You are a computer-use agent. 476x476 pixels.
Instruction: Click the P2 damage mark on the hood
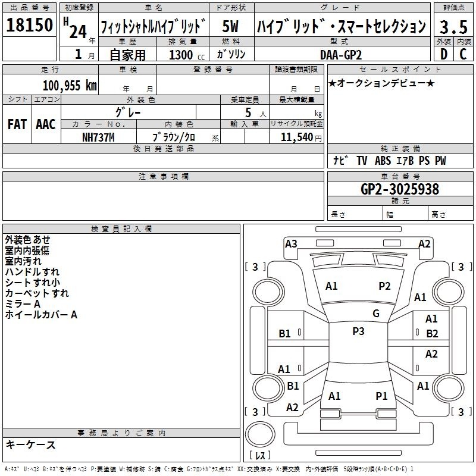[x=384, y=286]
